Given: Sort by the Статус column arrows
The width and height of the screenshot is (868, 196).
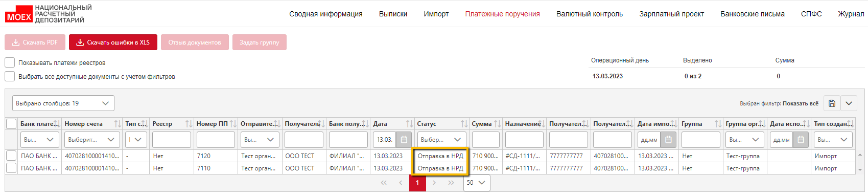Looking at the screenshot, I should [464, 124].
